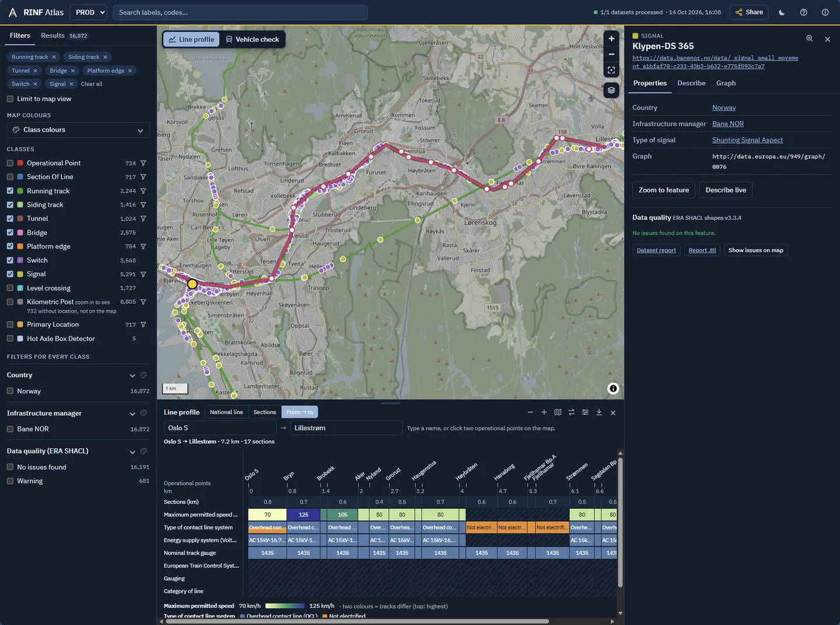
Task: Toggle line profile columns view
Action: (558, 412)
